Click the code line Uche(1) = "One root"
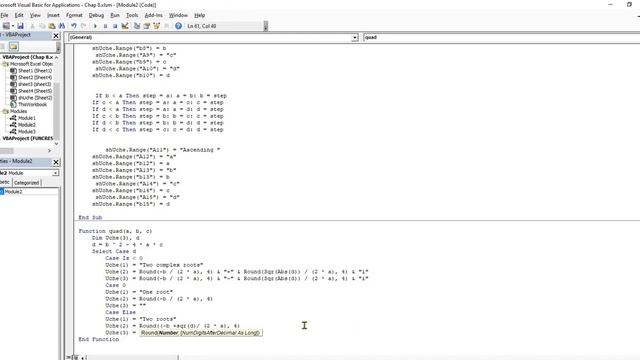Screen dimensions: 640x360 [x=139, y=292]
